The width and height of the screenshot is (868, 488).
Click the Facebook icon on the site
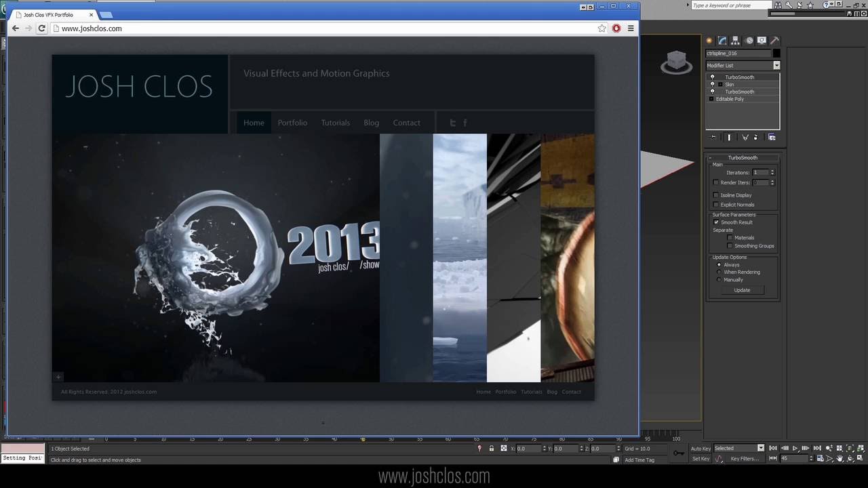click(x=465, y=123)
